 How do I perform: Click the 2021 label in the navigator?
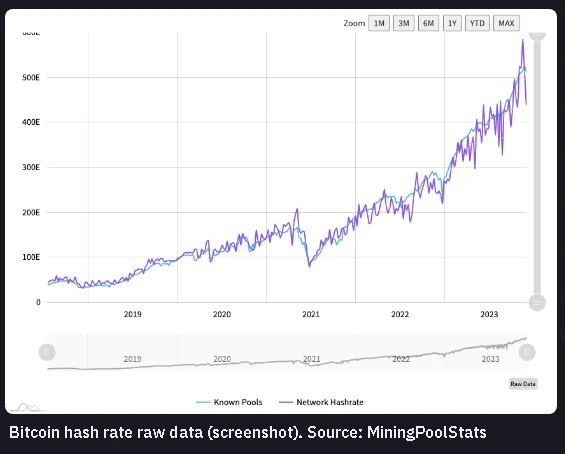[x=311, y=359]
